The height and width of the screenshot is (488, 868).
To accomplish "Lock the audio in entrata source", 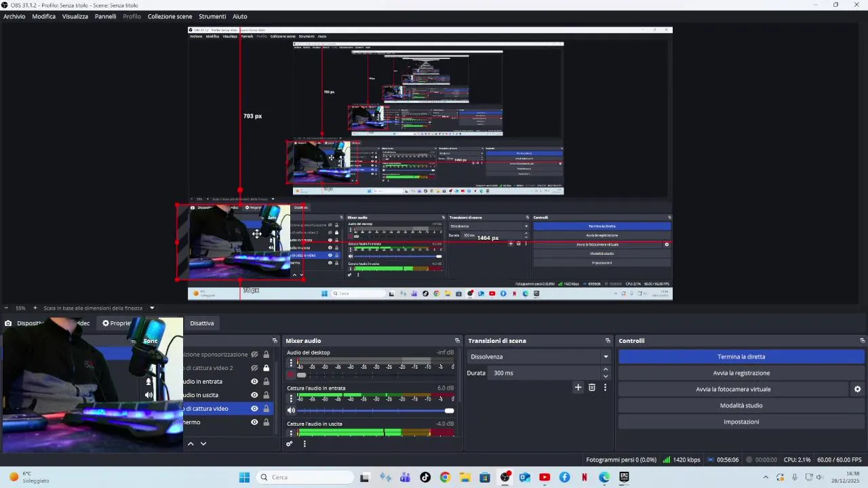I will pos(266,382).
